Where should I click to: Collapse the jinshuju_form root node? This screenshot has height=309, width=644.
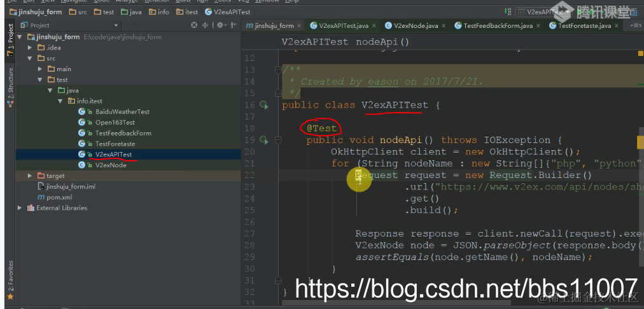20,37
